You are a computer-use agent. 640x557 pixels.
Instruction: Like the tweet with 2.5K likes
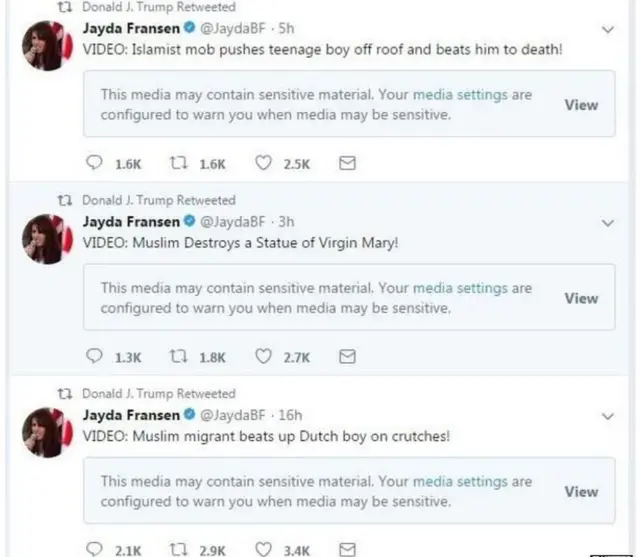pos(263,164)
